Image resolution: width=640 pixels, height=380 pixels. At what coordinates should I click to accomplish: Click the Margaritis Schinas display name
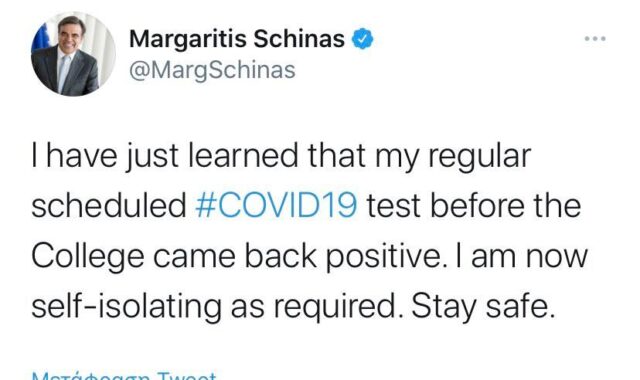pos(237,40)
